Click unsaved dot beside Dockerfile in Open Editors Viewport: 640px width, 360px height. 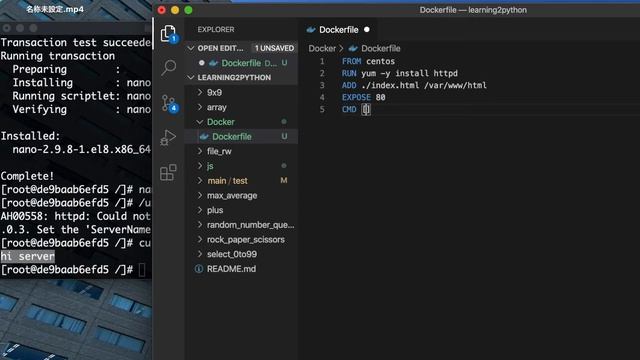[x=202, y=63]
